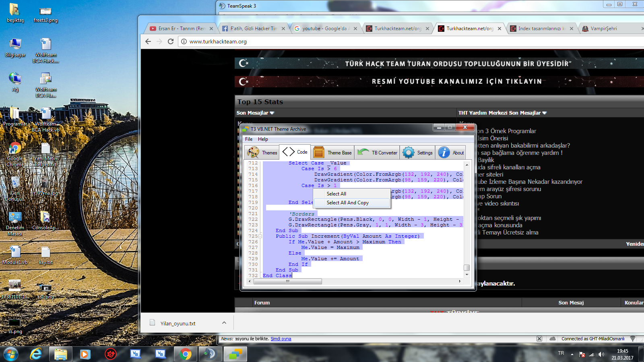Image resolution: width=644 pixels, height=362 pixels.
Task: Click the code editor horizontal scrollbar thumb
Action: click(x=287, y=281)
